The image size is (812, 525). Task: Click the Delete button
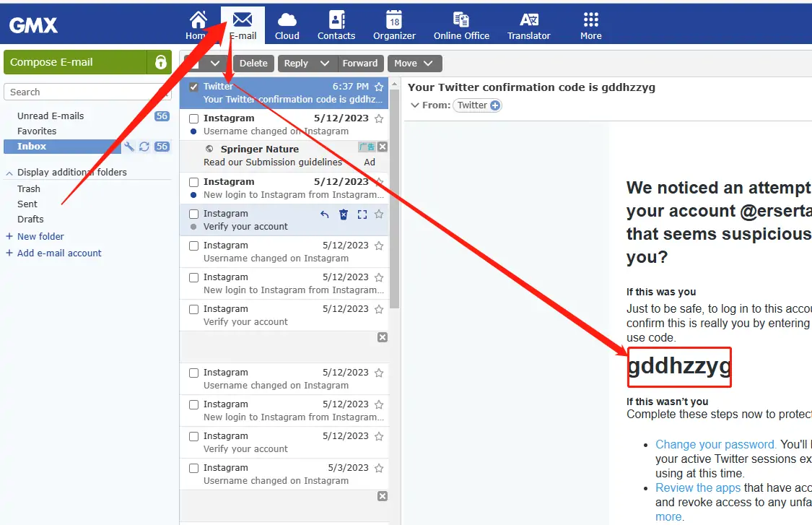[253, 64]
